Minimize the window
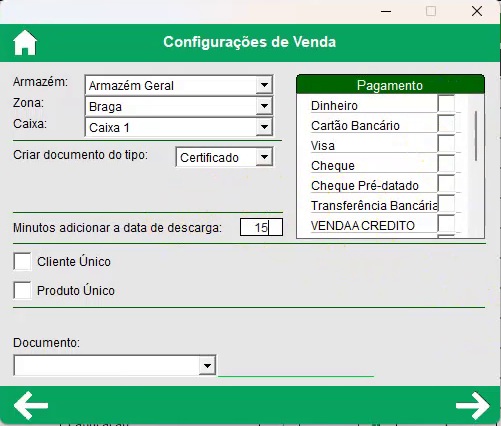This screenshot has height=426, width=501. [x=386, y=11]
